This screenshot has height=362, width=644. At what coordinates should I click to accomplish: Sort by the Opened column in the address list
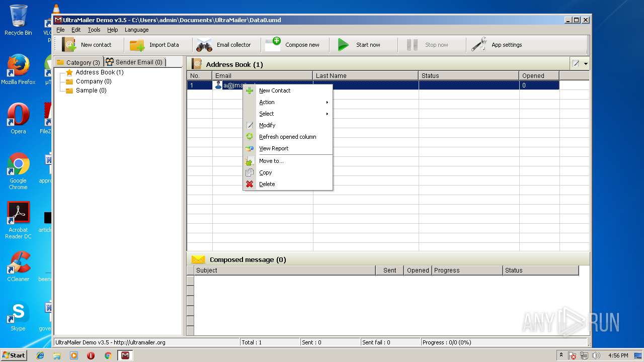tap(539, 75)
